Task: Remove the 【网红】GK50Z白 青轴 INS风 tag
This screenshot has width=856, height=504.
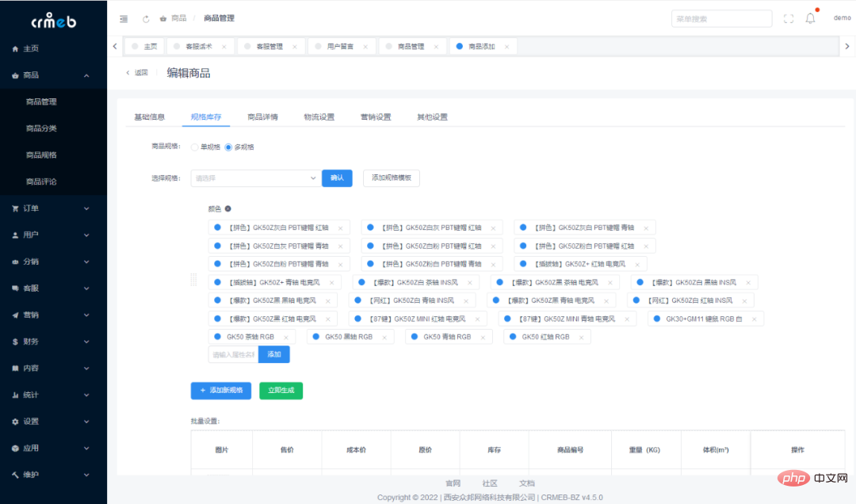Action: click(x=466, y=301)
